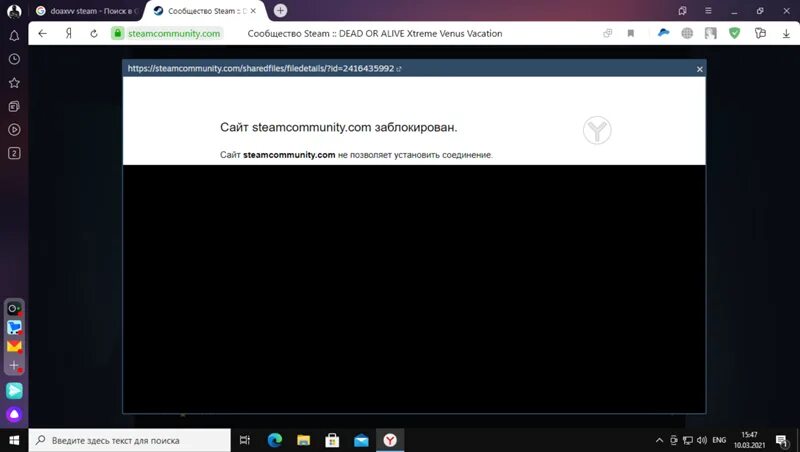Close the Steam popup overlay
The height and width of the screenshot is (452, 800).
coord(699,69)
